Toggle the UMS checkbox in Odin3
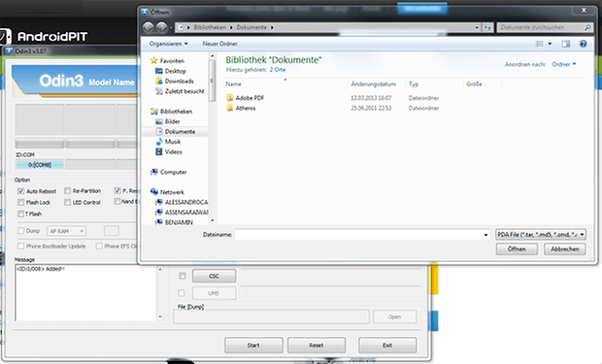602x364 pixels. coord(182,293)
